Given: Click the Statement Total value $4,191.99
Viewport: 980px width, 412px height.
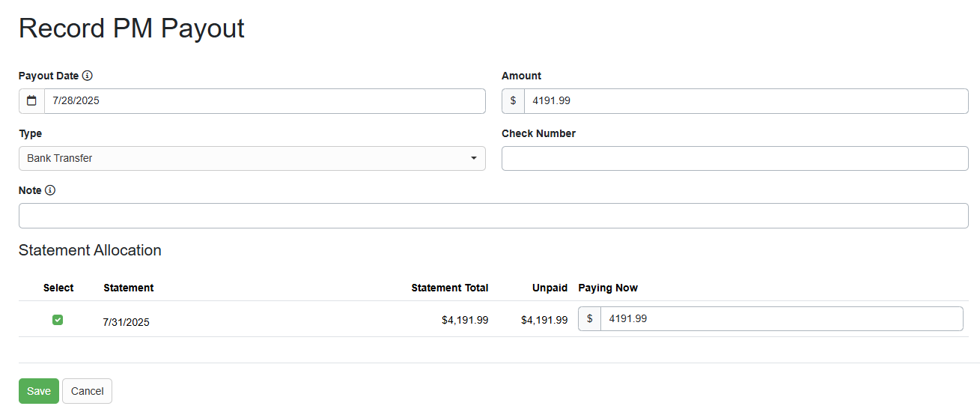Looking at the screenshot, I should tap(465, 320).
